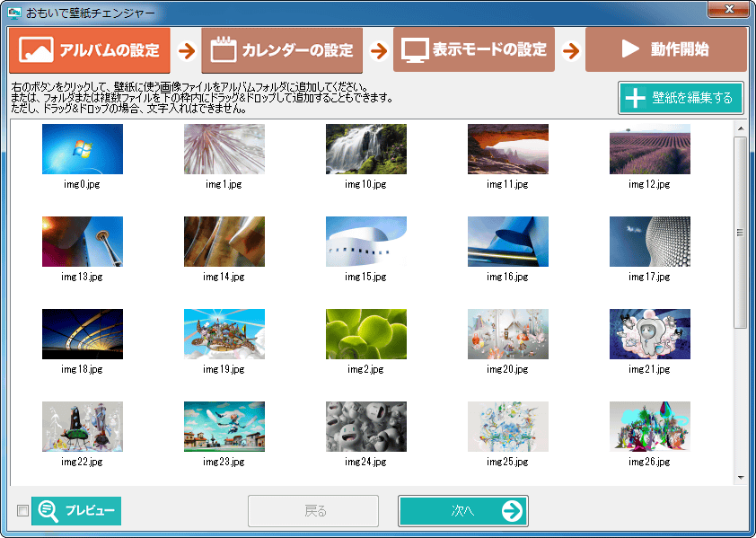Select the img25.jpg thumbnail
This screenshot has width=756, height=538.
[507, 427]
